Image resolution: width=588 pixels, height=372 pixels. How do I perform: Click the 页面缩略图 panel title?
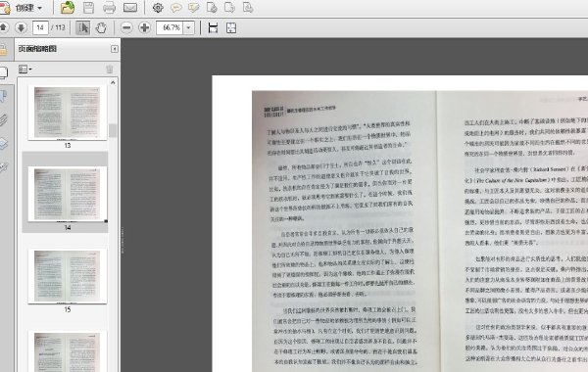point(37,49)
